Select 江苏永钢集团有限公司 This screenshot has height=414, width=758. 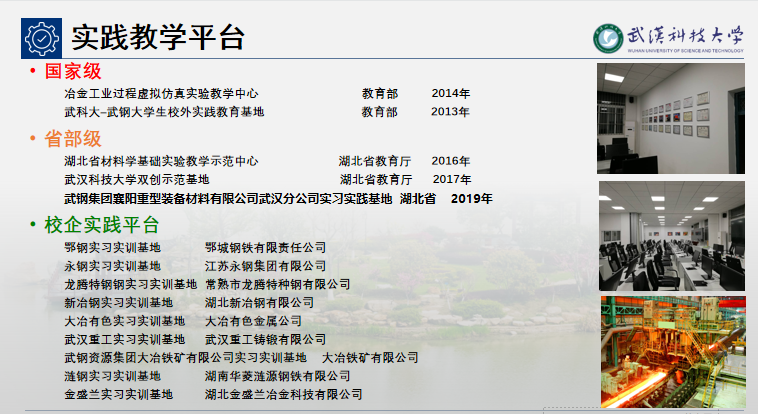pos(265,266)
